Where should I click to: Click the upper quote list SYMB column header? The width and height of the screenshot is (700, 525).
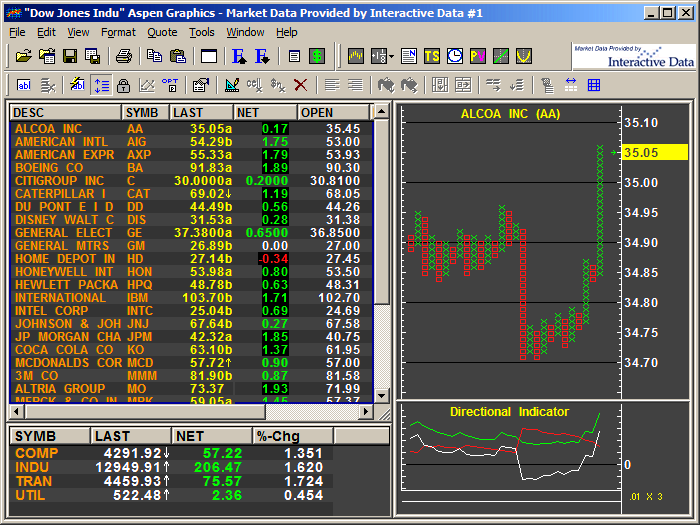(146, 112)
